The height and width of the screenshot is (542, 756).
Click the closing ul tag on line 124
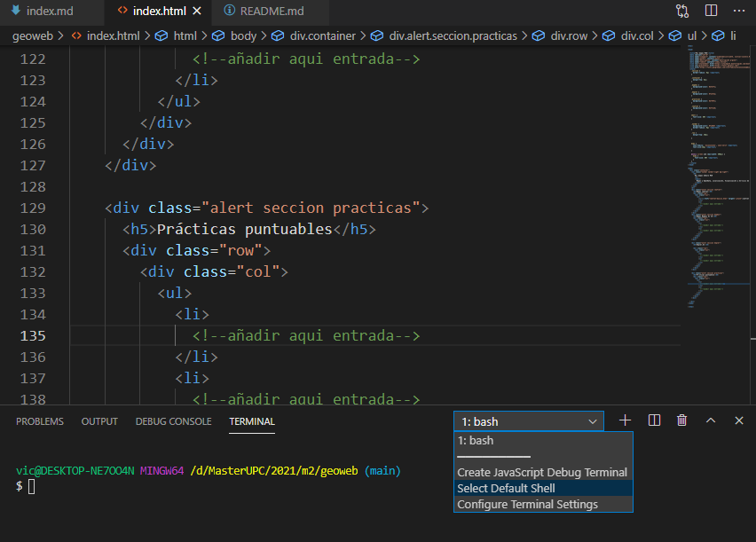(179, 101)
